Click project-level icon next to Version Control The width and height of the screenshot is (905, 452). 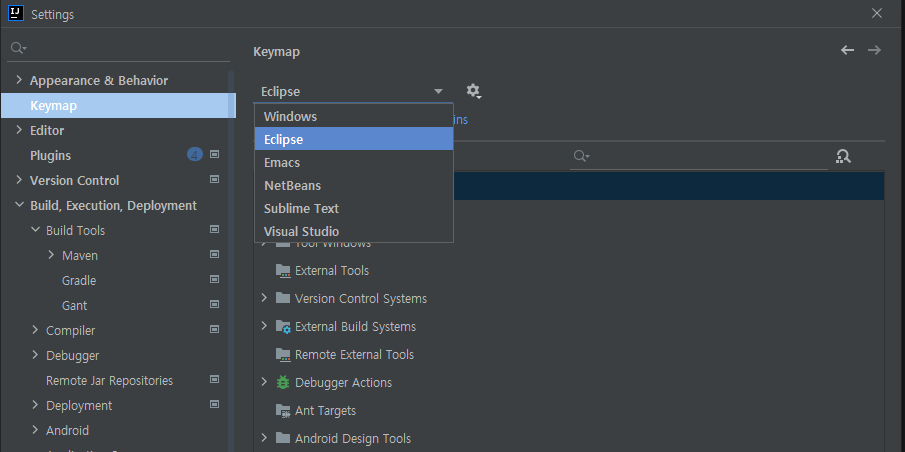coord(215,180)
